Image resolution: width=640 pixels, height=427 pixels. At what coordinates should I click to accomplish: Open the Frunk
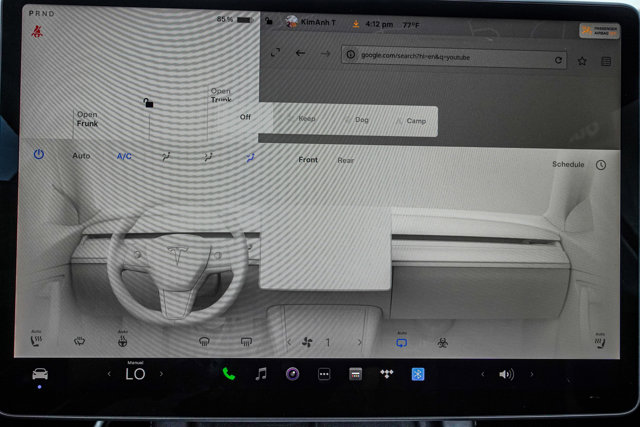87,119
